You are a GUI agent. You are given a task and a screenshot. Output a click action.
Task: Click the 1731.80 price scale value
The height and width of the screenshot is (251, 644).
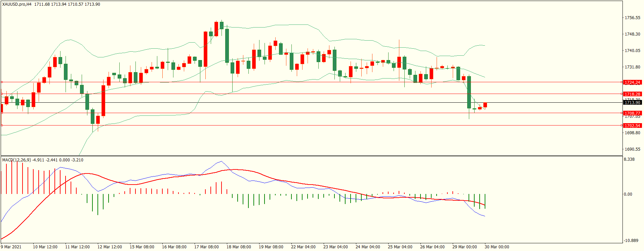[x=632, y=67]
